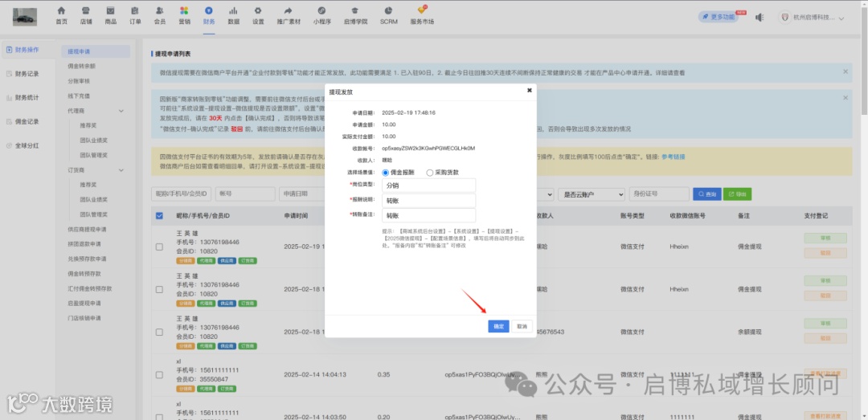Image resolution: width=868 pixels, height=420 pixels.
Task: Click the 更多功能 rocket badge
Action: (x=719, y=17)
